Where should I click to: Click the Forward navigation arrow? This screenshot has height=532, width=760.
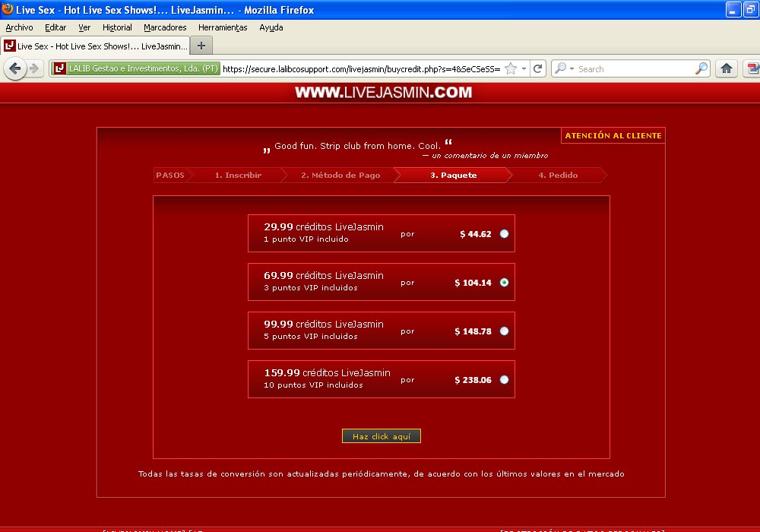pyautogui.click(x=34, y=68)
